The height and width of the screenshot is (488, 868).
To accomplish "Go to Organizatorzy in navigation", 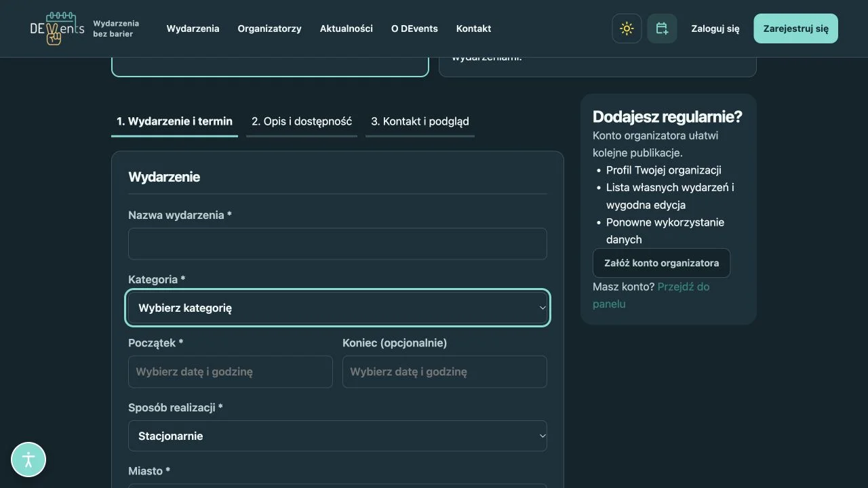I will tap(269, 28).
